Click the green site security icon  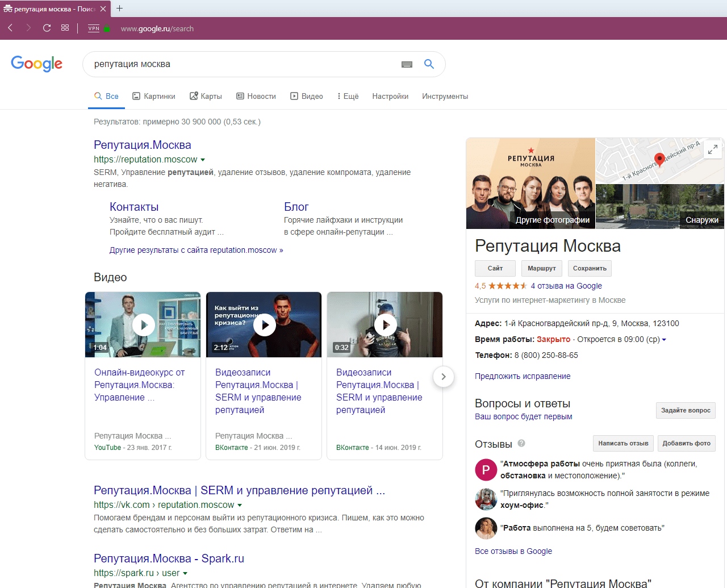tap(107, 28)
